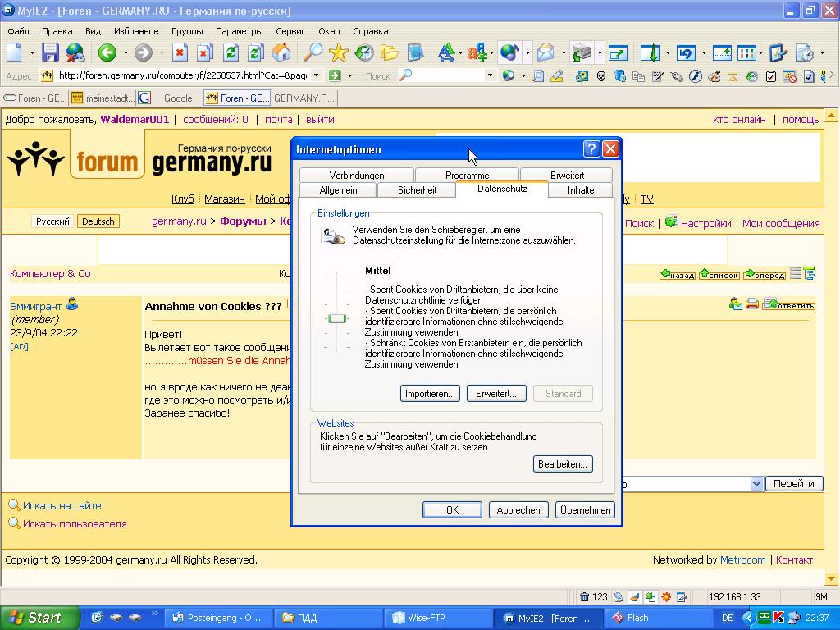Switch to the Sicherheit tab
This screenshot has width=840, height=630.
[x=417, y=189]
